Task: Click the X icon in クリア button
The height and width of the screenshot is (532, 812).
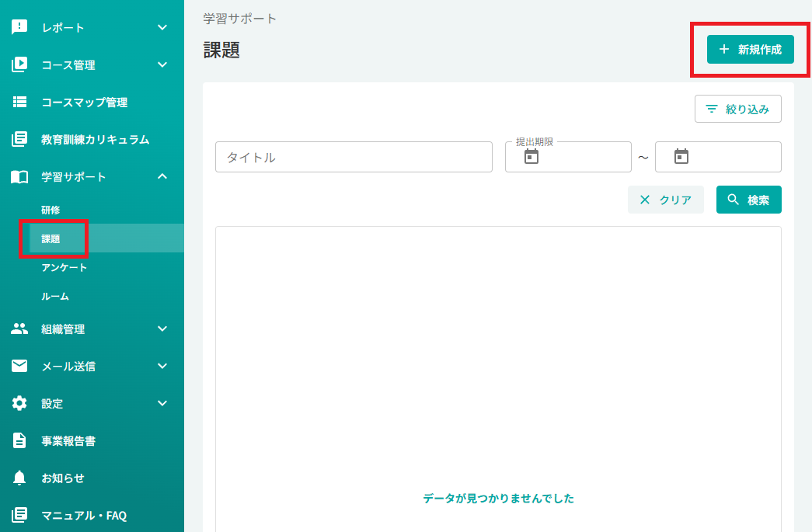Action: click(645, 200)
